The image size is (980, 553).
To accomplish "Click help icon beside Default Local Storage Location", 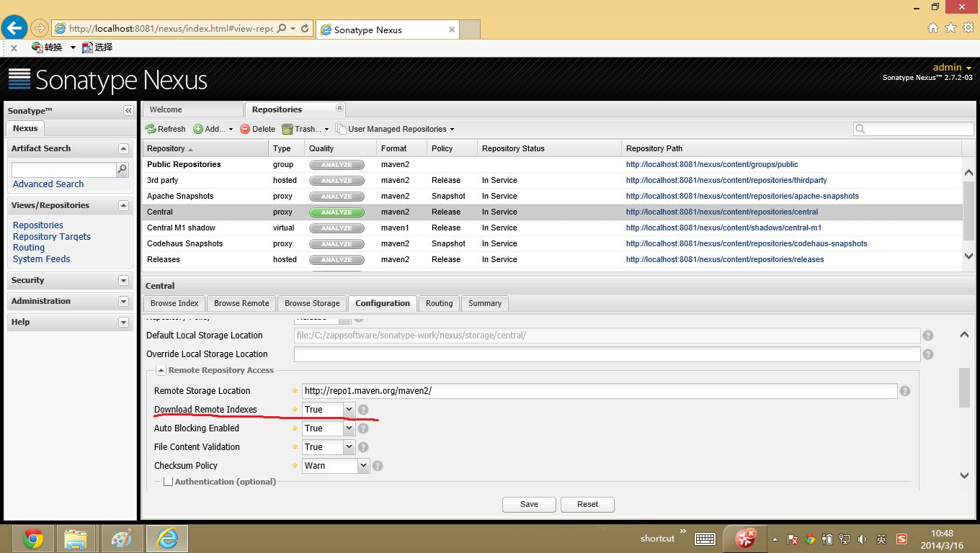I will [x=928, y=336].
